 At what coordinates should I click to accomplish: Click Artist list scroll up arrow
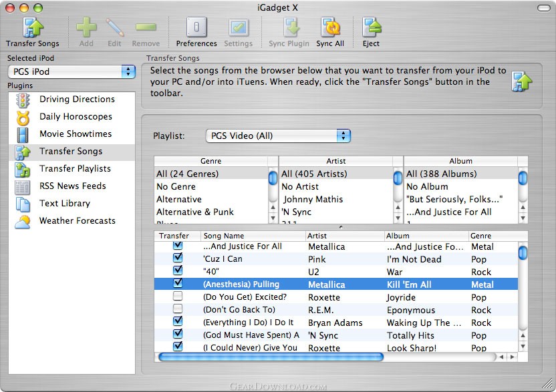click(x=398, y=207)
